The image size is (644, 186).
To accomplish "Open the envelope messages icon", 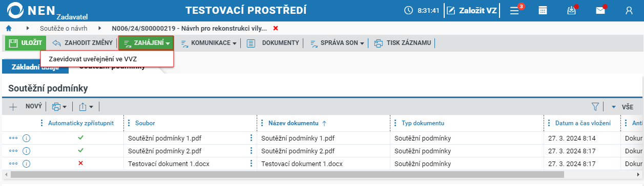I will pos(599,10).
